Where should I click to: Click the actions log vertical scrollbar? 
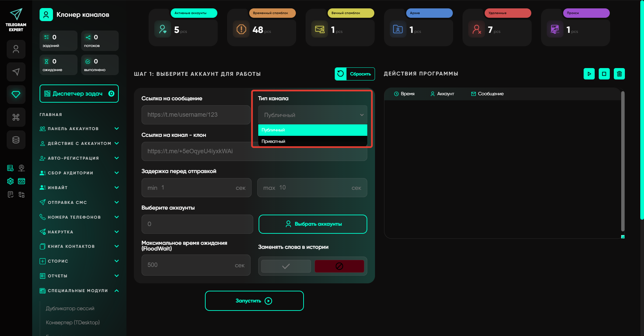coord(623,161)
